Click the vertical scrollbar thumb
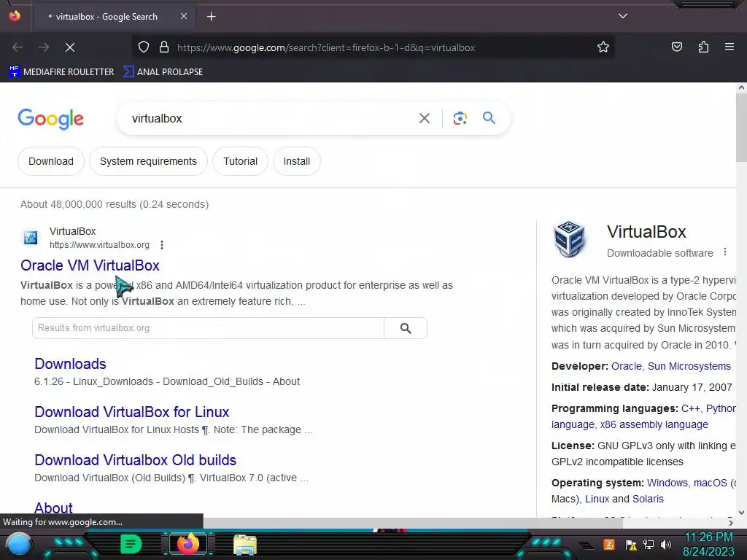This screenshot has width=747, height=560. click(x=741, y=128)
